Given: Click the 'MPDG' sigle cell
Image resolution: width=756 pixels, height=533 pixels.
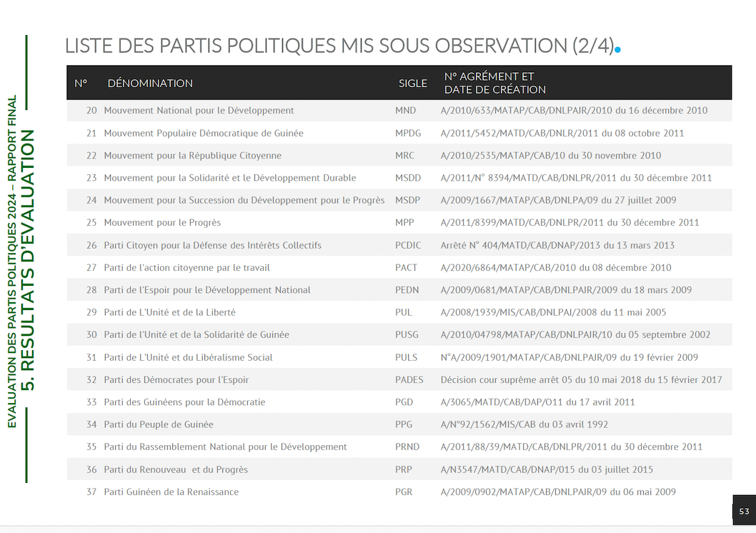Looking at the screenshot, I should 408,133.
